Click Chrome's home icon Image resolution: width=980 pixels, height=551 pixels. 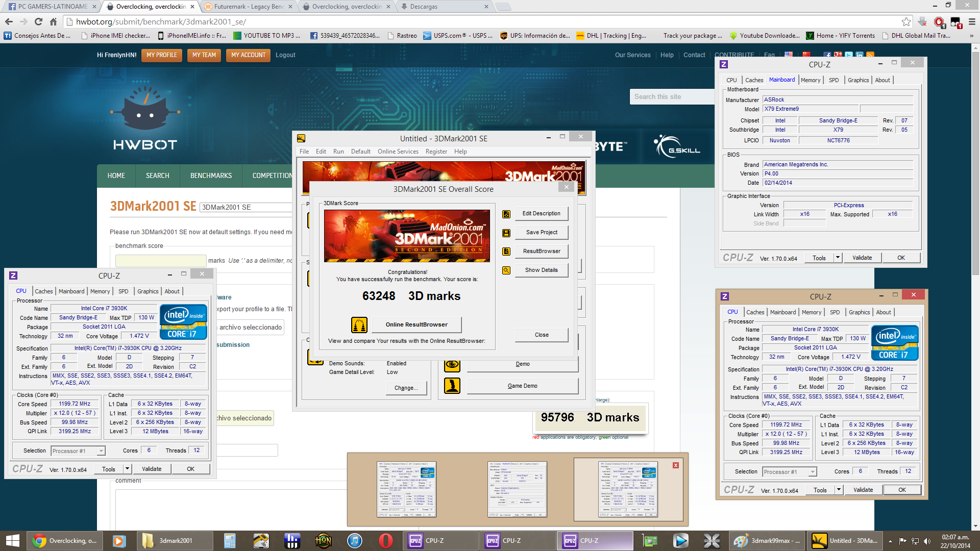53,21
